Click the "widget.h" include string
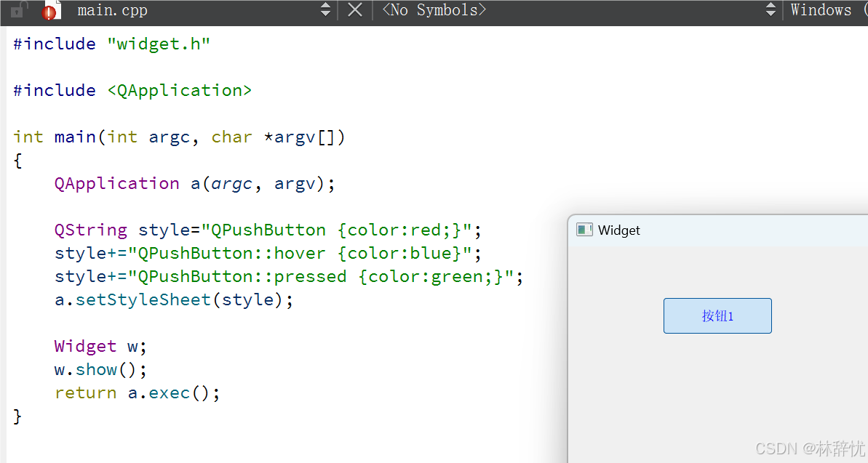The height and width of the screenshot is (463, 868). 159,44
